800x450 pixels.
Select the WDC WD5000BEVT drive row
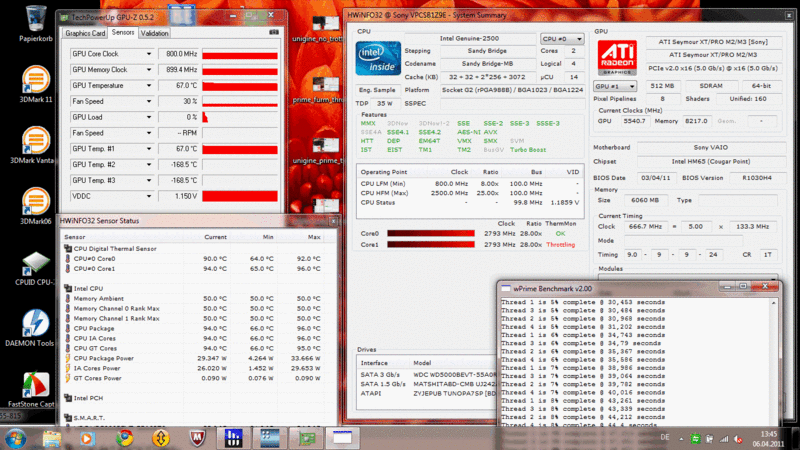click(x=428, y=374)
